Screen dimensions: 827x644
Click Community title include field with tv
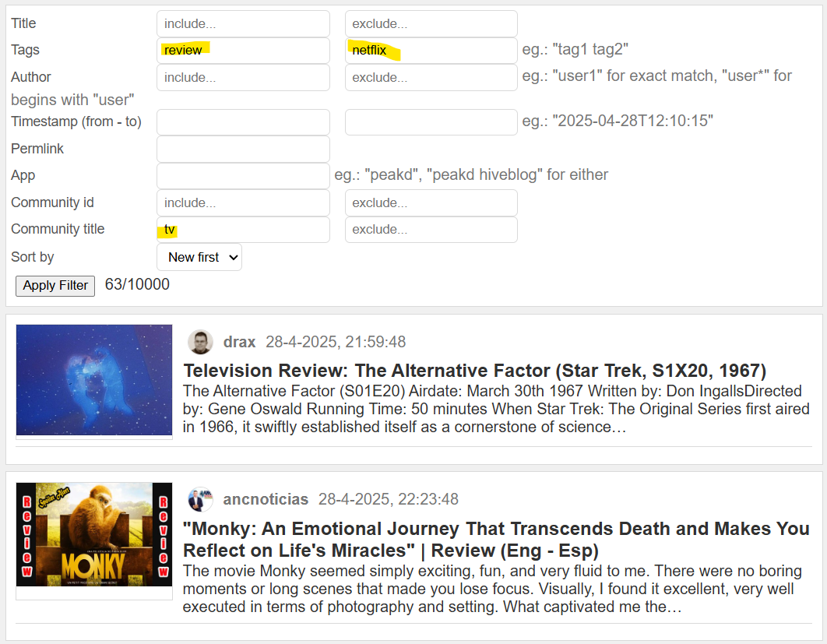[243, 230]
